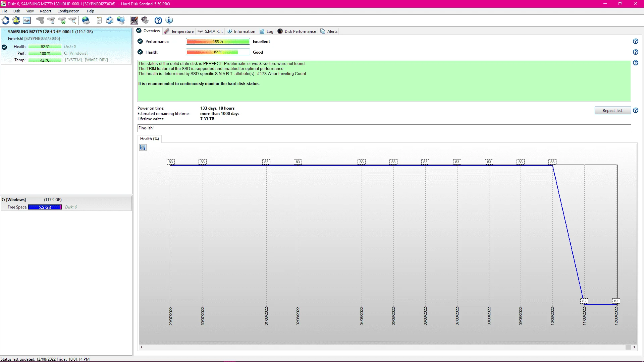
Task: Click the C: Free Space 5.5 GB bar
Action: pyautogui.click(x=45, y=207)
